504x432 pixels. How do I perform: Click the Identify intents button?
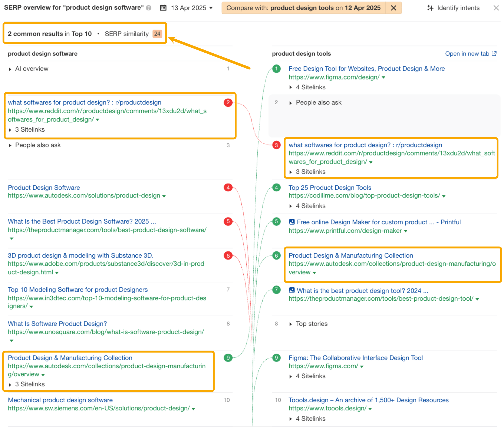[x=458, y=8]
